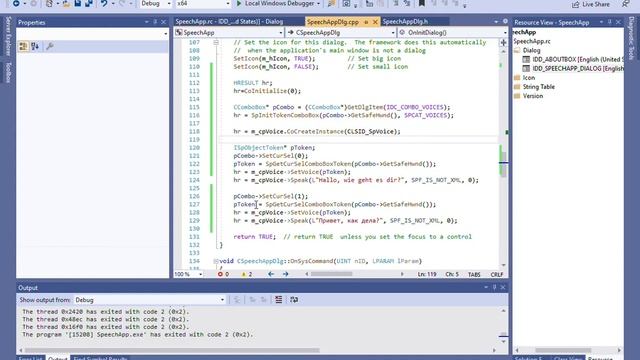Open the Server Explorer side tab
Viewport: 640px width, 360px height.
tap(8, 36)
